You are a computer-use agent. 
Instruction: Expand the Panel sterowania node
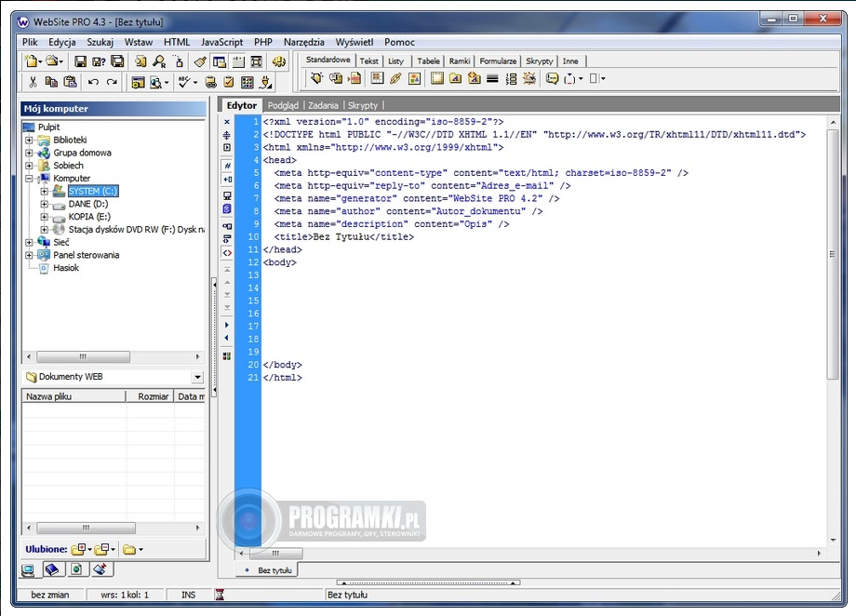tap(29, 255)
